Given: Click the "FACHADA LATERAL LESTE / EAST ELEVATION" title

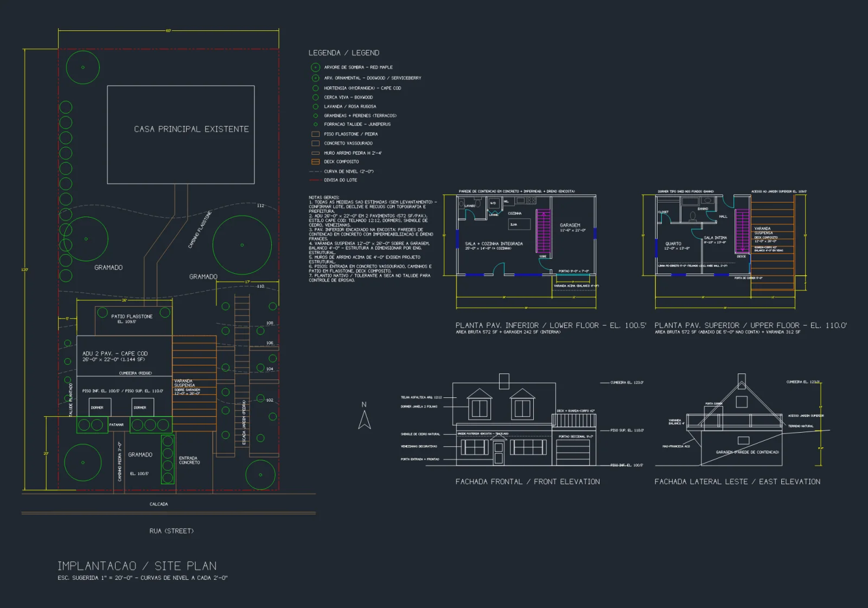Looking at the screenshot, I should tap(737, 482).
